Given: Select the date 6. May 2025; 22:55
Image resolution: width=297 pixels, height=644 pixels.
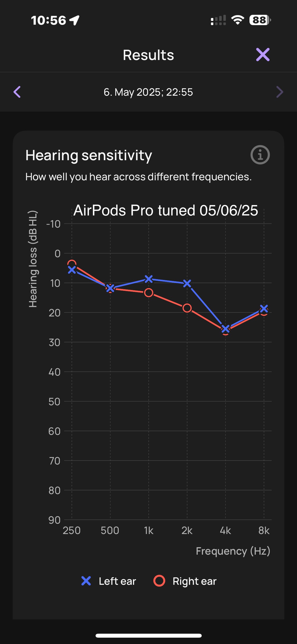Looking at the screenshot, I should 148,92.
